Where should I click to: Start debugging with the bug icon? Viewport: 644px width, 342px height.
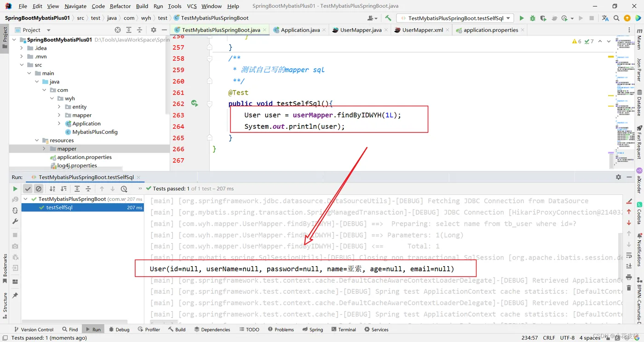click(x=532, y=18)
